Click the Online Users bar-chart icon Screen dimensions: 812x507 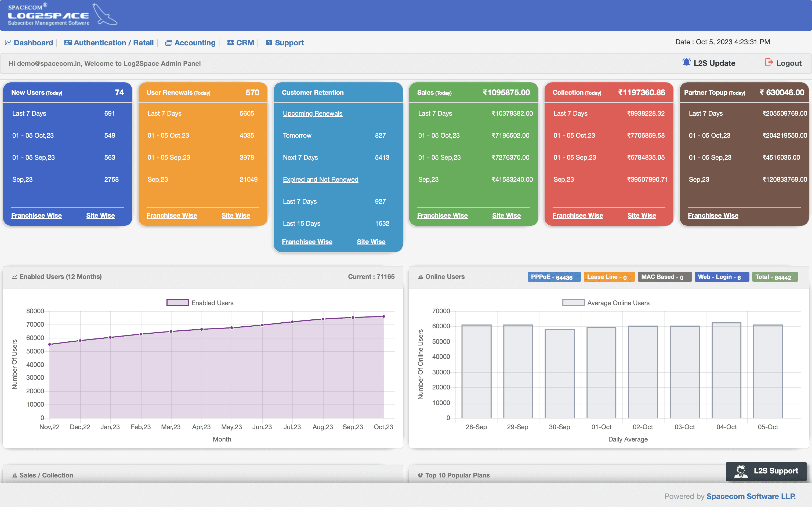coord(420,277)
